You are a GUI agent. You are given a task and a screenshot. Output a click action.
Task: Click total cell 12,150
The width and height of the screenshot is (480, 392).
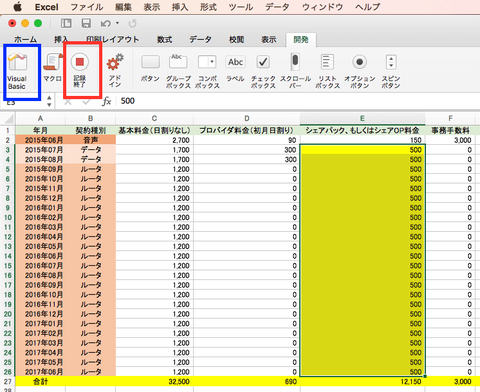pyautogui.click(x=362, y=382)
